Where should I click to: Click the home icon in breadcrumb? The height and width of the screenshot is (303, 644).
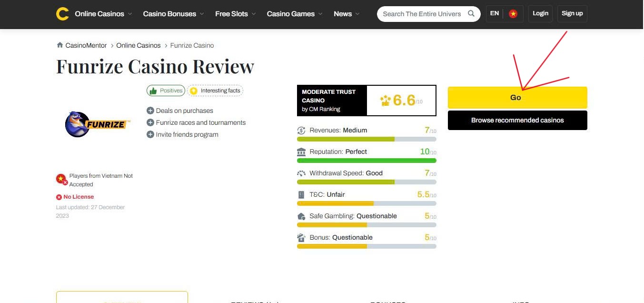(x=60, y=45)
